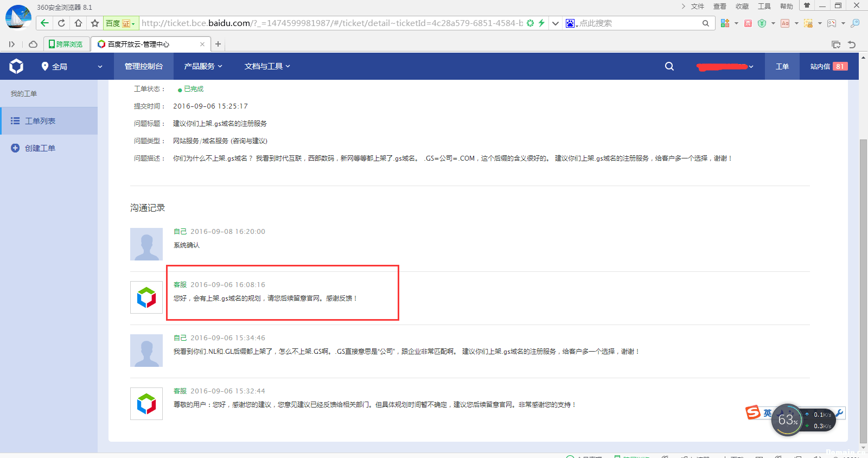This screenshot has width=868, height=458.
Task: Click service avatar beside 2016-09-06 15:32:44 reply
Action: (x=146, y=404)
